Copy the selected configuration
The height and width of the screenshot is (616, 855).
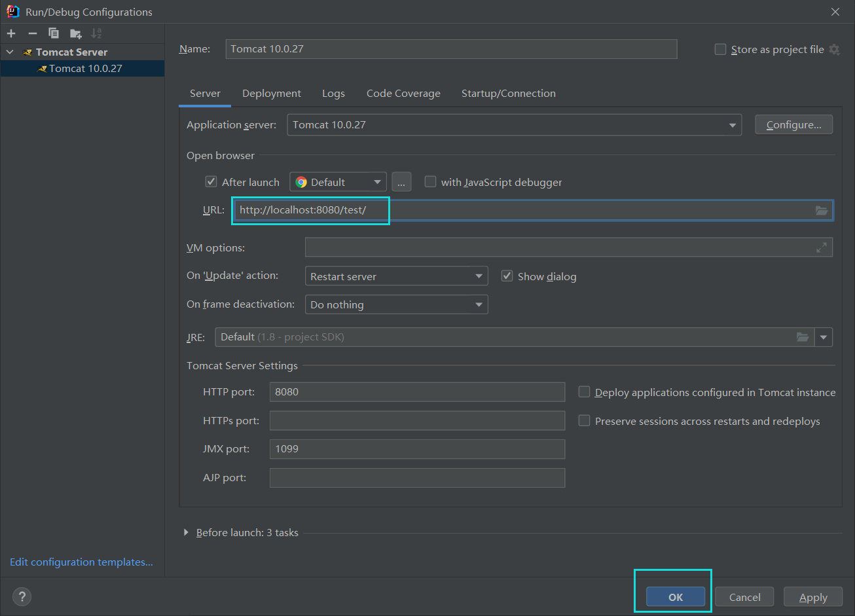54,33
